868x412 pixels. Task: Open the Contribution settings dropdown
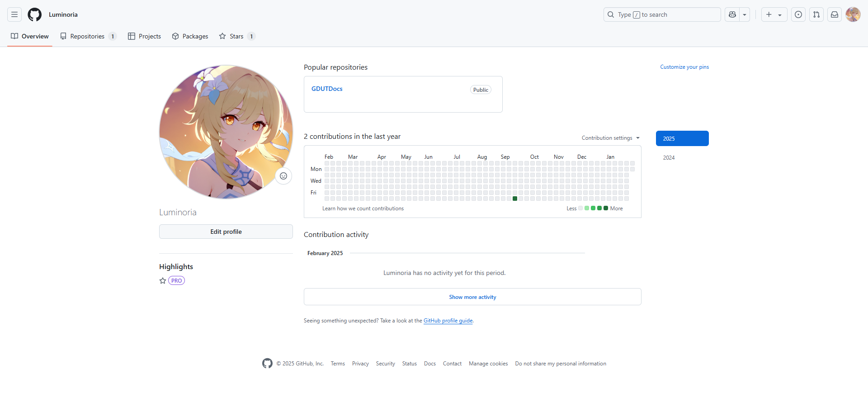[x=610, y=138]
